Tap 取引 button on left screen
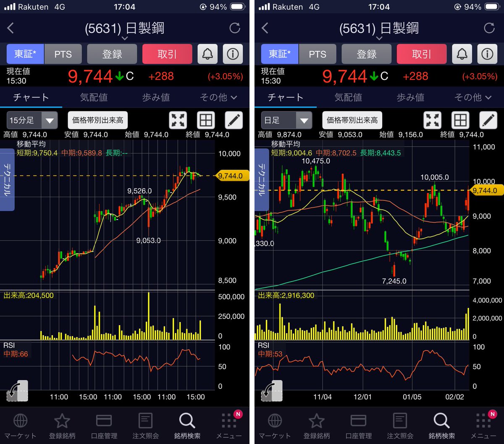 (x=167, y=54)
